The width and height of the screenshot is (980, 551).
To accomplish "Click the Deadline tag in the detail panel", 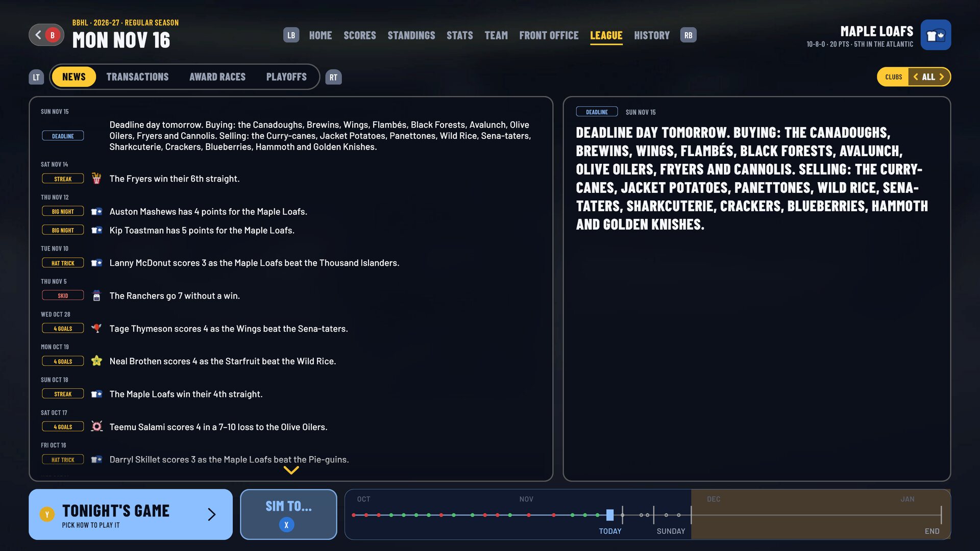I will [597, 112].
